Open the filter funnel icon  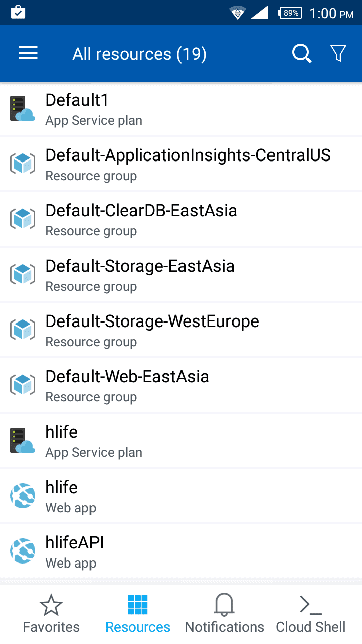338,53
